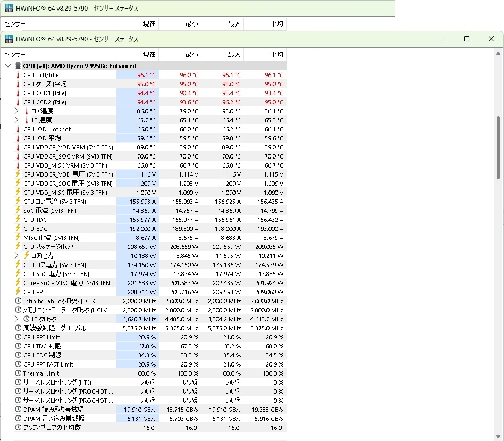The image size is (504, 441).
Task: Click the HWiNFO app icon in the front window title bar
Action: 9,39
